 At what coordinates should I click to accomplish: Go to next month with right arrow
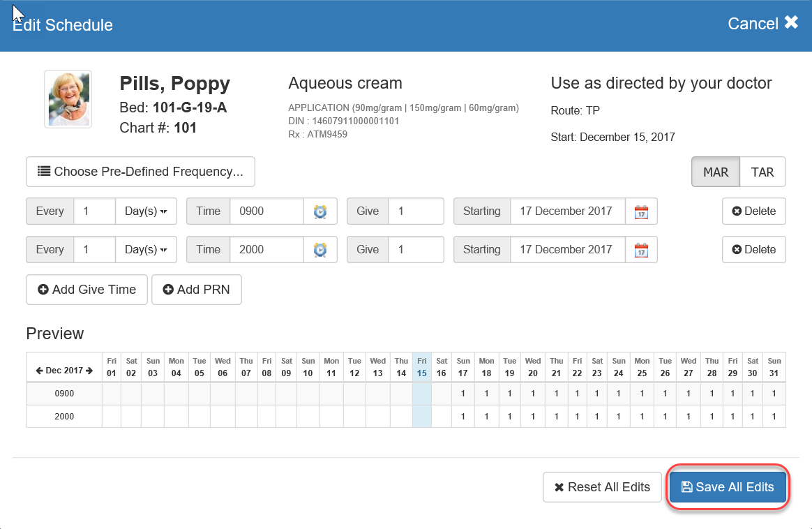pyautogui.click(x=89, y=371)
